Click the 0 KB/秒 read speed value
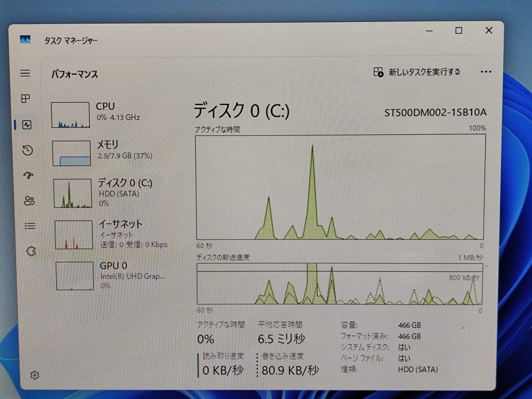 click(223, 370)
